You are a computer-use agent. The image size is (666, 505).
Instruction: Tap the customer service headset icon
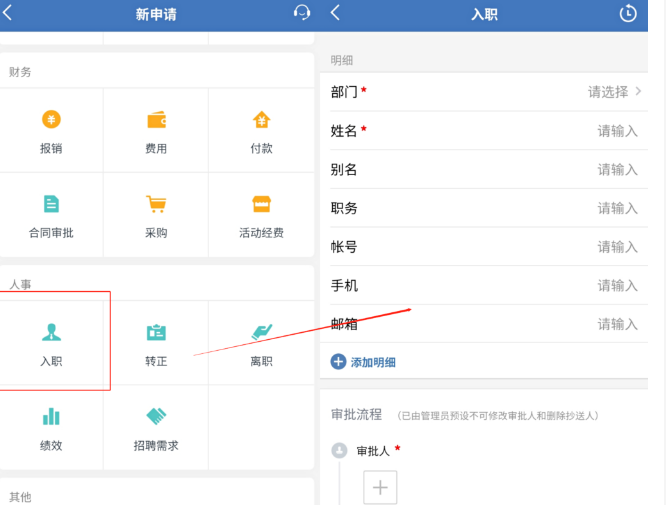tap(302, 13)
